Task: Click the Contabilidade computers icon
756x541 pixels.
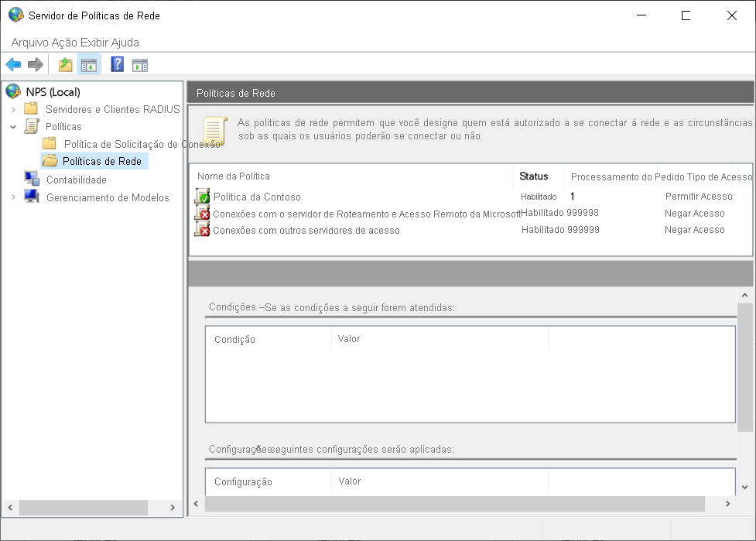Action: coord(32,179)
